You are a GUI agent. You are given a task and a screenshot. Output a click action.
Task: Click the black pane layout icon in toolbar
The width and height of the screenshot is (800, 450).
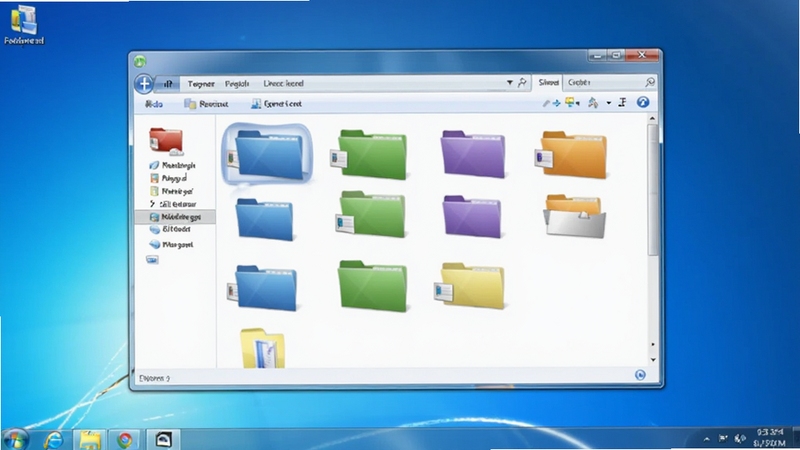point(622,103)
